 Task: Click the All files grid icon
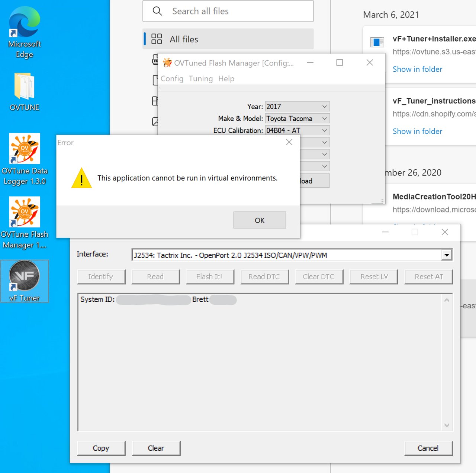coord(157,39)
